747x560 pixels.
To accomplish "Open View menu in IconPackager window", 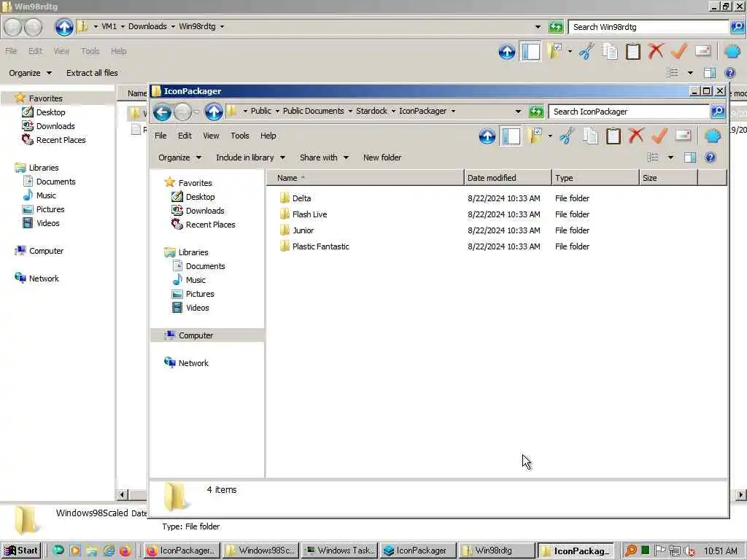I will [211, 136].
